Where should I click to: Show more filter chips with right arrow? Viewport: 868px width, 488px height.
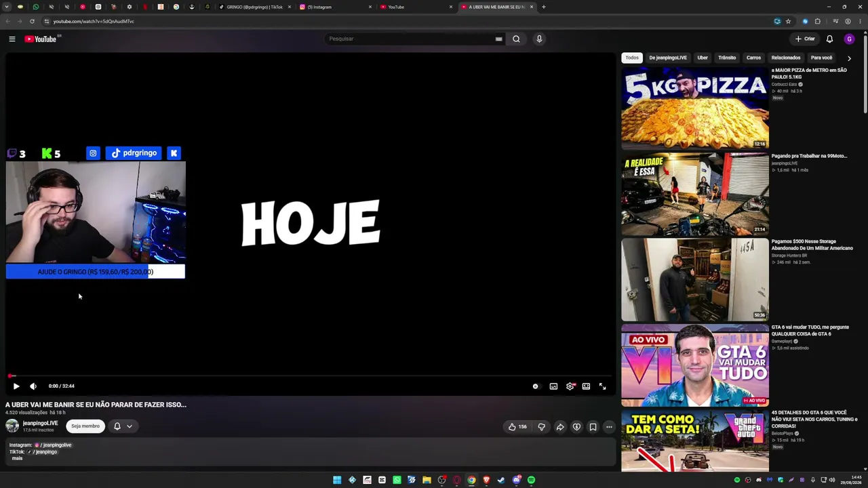click(849, 58)
